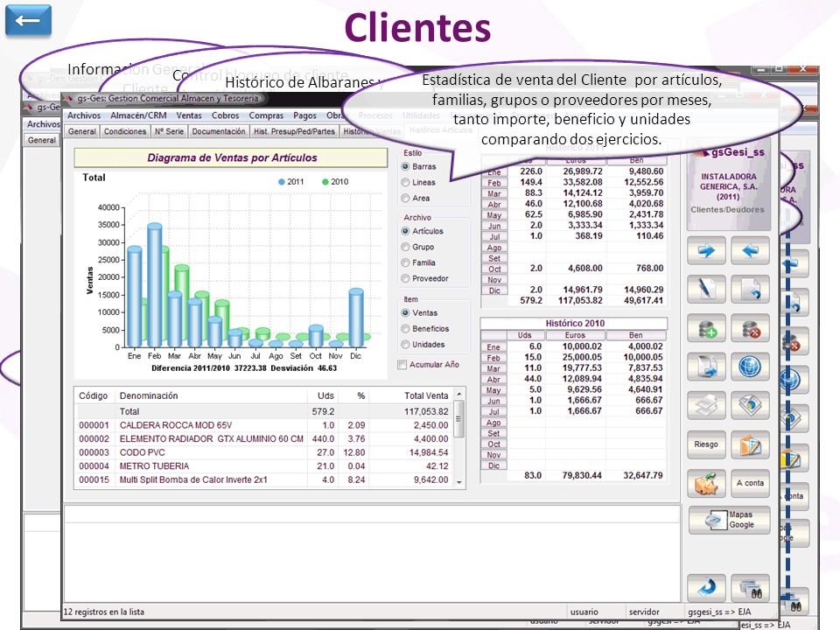Choose Artículos under Archivo
This screenshot has width=840, height=630.
[x=405, y=231]
